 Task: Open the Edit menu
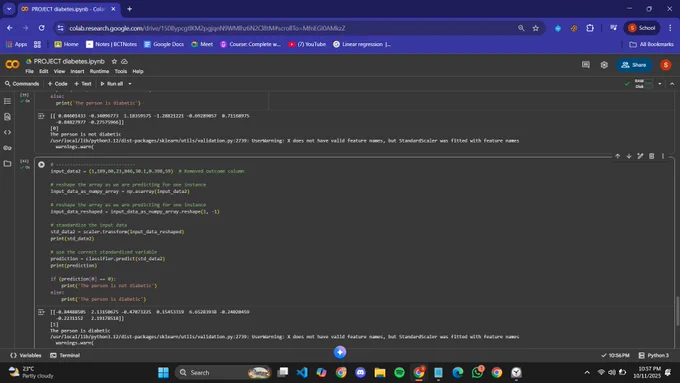[x=44, y=72]
